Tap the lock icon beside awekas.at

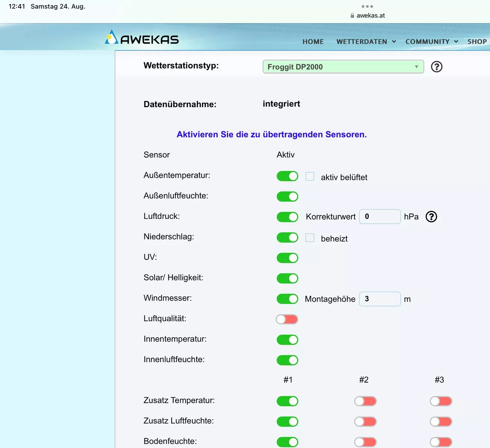pos(352,16)
